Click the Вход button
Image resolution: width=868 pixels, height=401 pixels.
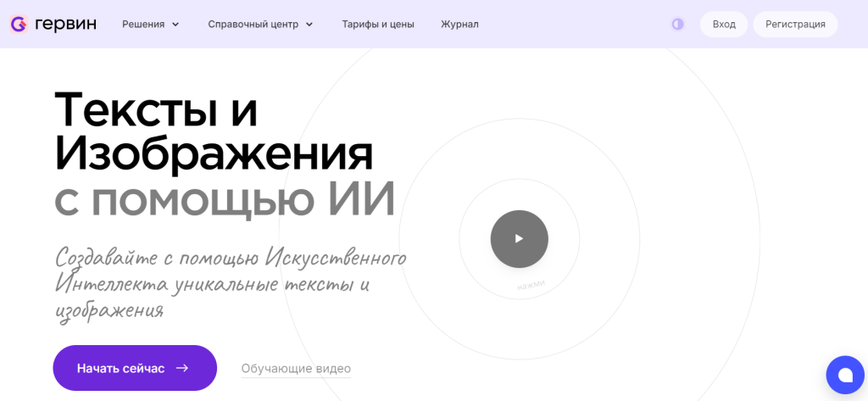click(x=724, y=25)
